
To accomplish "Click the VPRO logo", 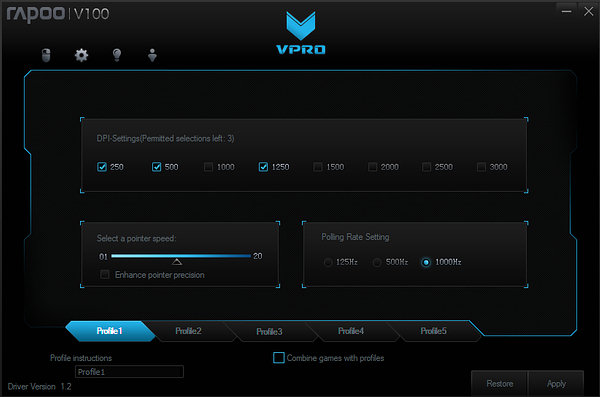I will coord(301,33).
